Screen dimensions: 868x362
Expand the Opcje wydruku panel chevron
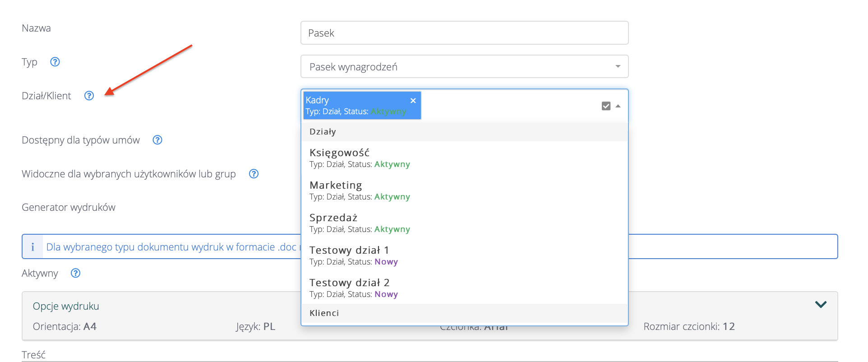click(821, 305)
